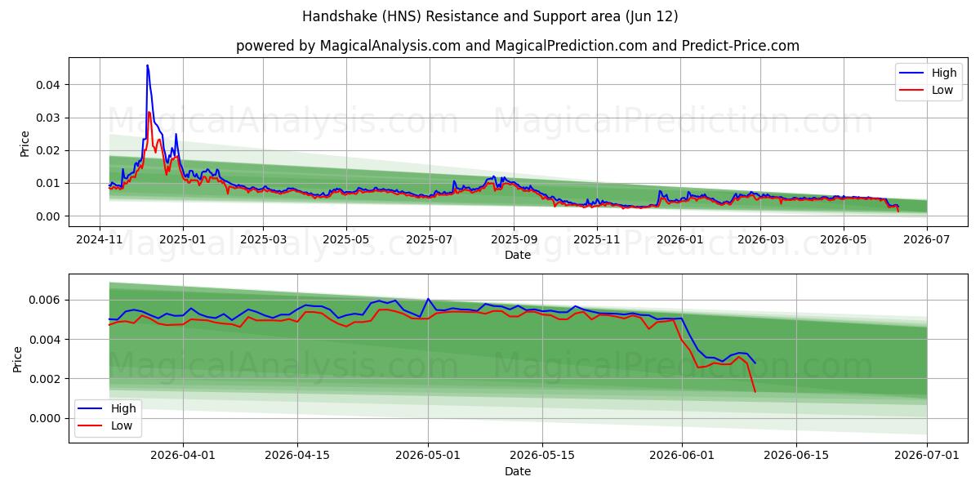Click the '0.00' price tick on the top chart
980x490 pixels.
click(49, 216)
